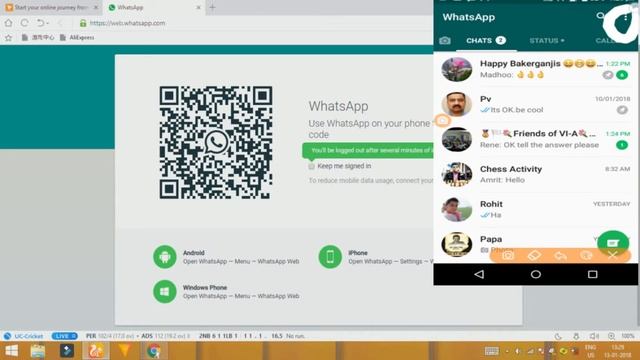Tap the Happy Bakerganjis profile picture
Screen dimensions: 640x360
pos(457,69)
